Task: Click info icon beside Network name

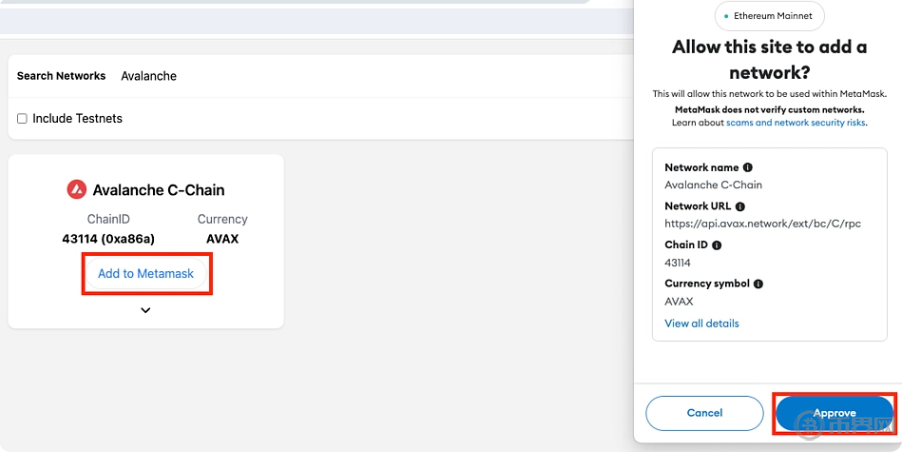Action: [x=747, y=168]
